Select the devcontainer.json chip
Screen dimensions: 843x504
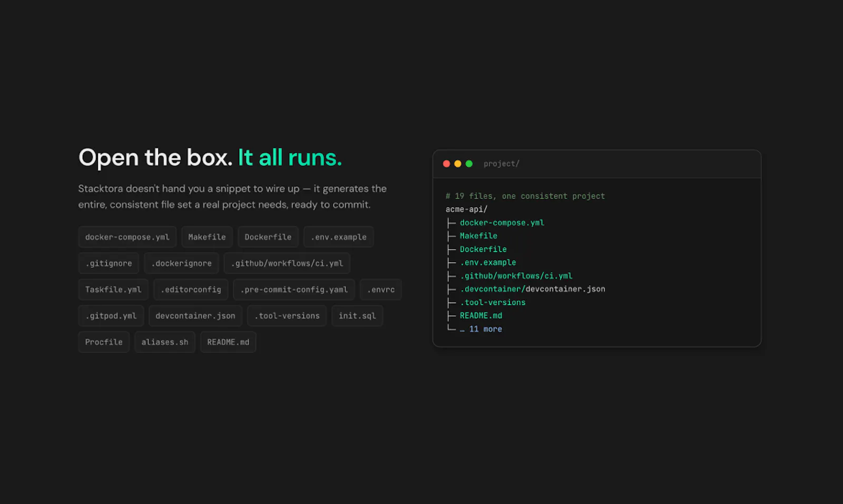[x=195, y=316]
